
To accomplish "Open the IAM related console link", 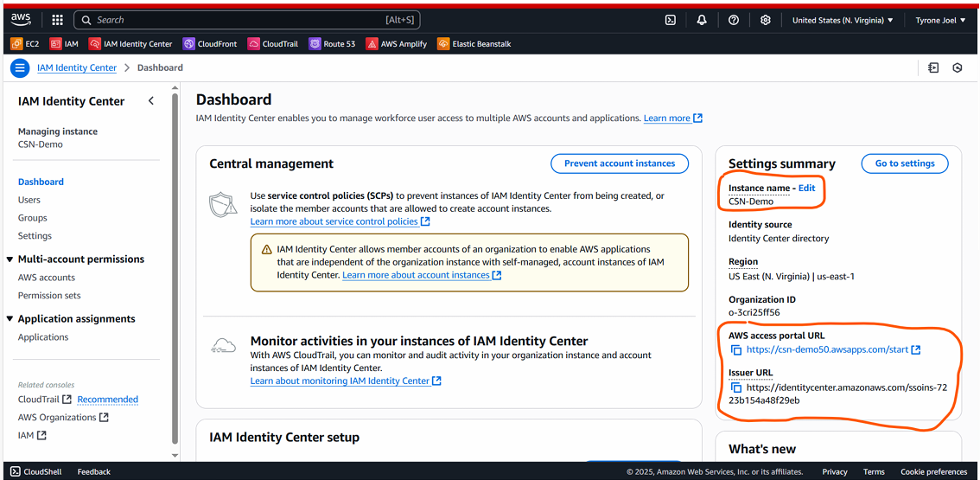I will [x=33, y=435].
